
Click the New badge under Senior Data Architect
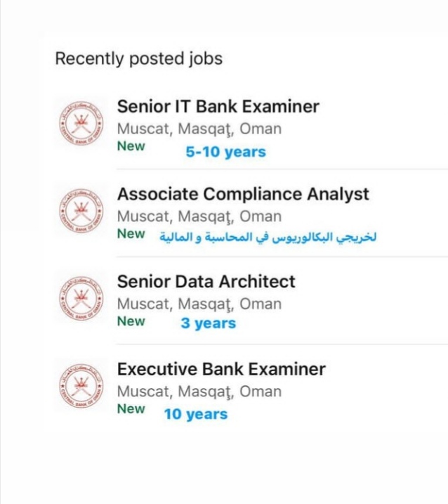pyautogui.click(x=131, y=321)
